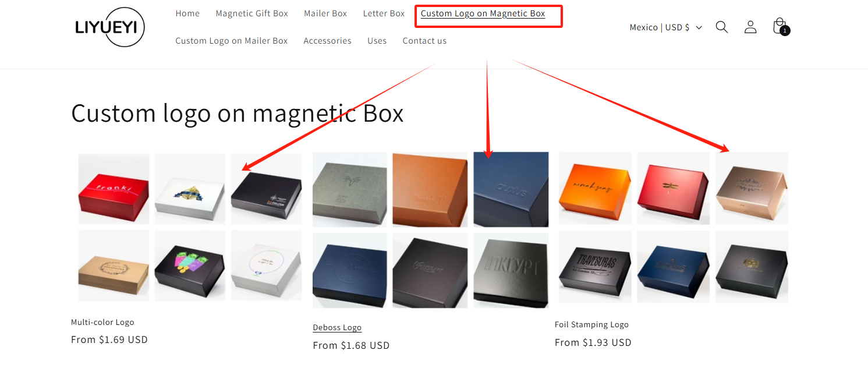The image size is (868, 375).
Task: Click the account login person icon
Action: click(750, 27)
